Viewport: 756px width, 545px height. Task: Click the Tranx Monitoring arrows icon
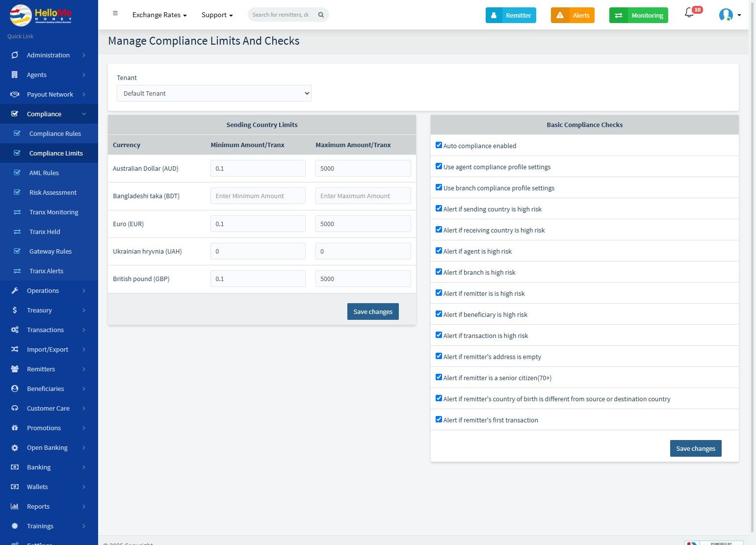coord(17,212)
